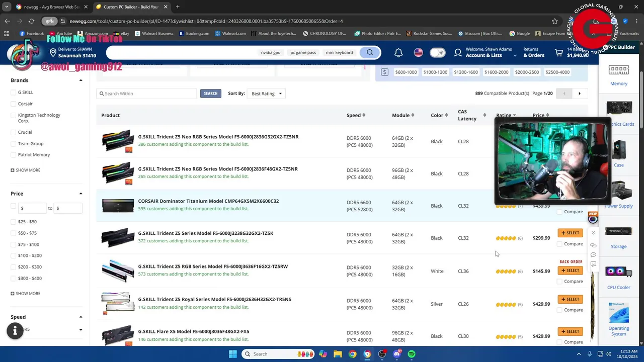Focus the minimum price input box

(x=33, y=208)
